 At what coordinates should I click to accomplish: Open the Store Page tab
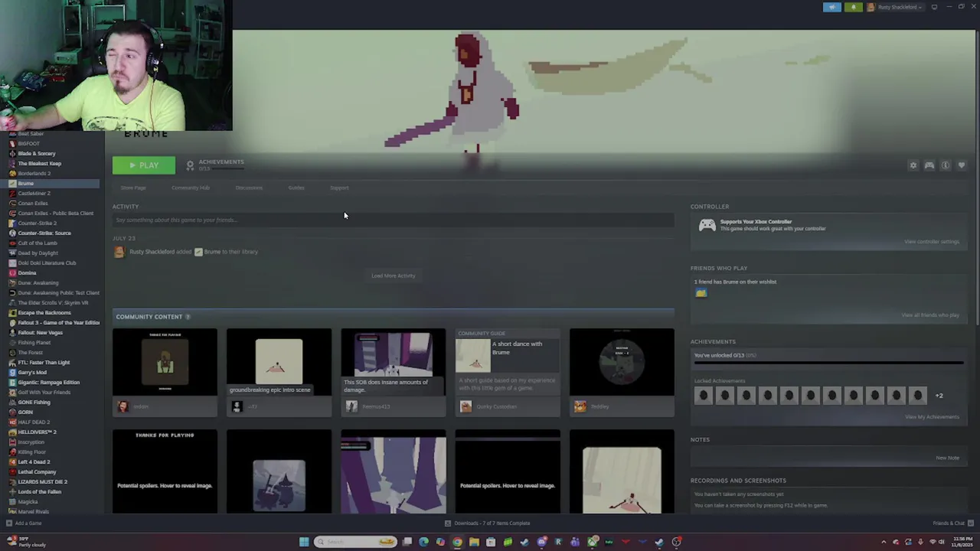[132, 187]
